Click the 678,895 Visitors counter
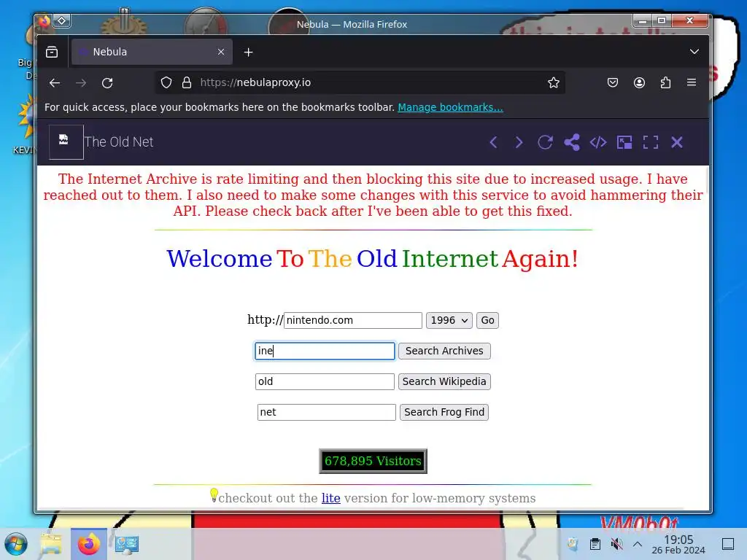The height and width of the screenshot is (560, 747). [x=373, y=461]
